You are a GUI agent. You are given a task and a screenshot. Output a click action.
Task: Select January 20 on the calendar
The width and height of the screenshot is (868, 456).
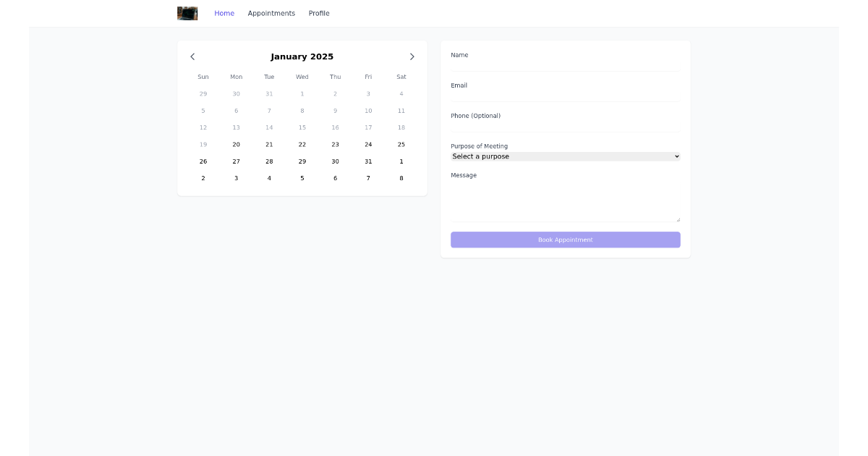pyautogui.click(x=236, y=144)
